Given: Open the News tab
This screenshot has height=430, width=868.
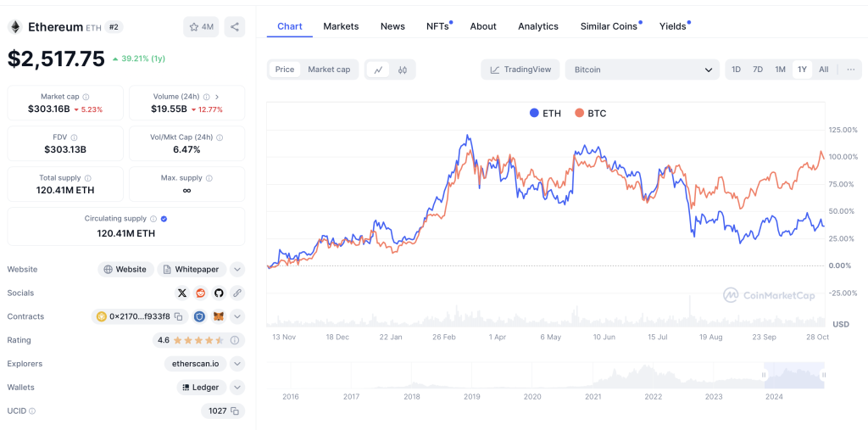Looking at the screenshot, I should [392, 26].
